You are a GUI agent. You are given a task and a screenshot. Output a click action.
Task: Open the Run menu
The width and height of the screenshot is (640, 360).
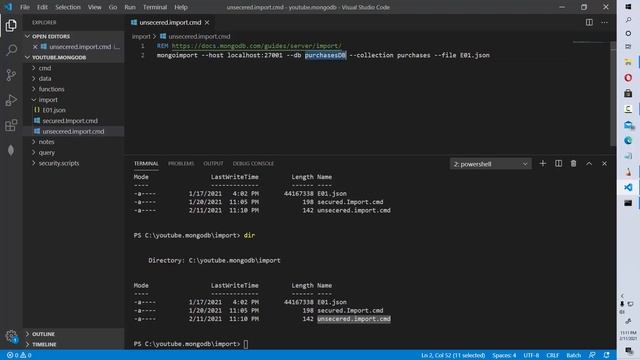pos(130,7)
